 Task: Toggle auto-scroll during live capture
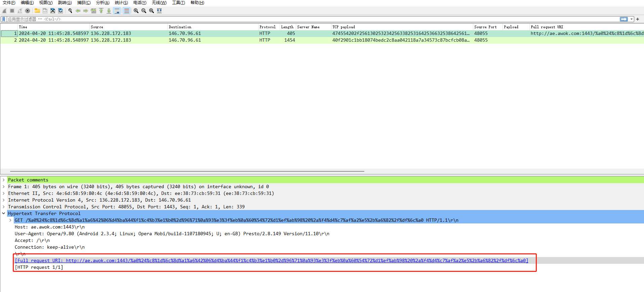click(x=117, y=11)
